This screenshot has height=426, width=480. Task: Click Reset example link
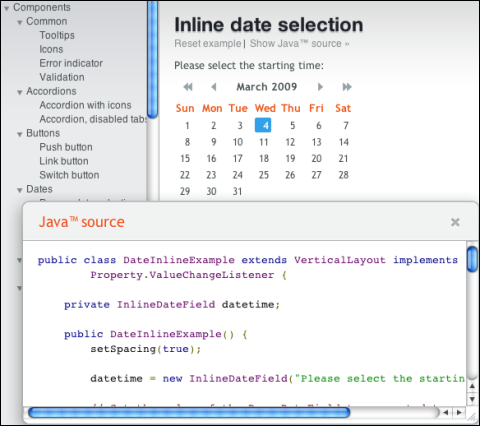pyautogui.click(x=208, y=44)
